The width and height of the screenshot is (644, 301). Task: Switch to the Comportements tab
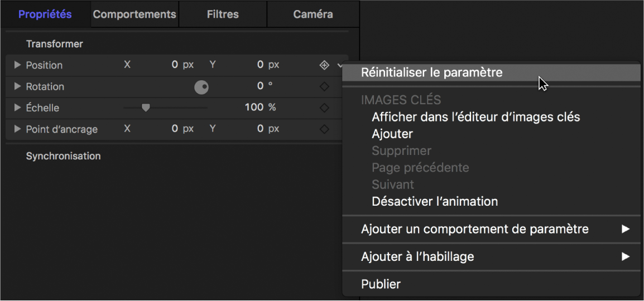click(134, 14)
